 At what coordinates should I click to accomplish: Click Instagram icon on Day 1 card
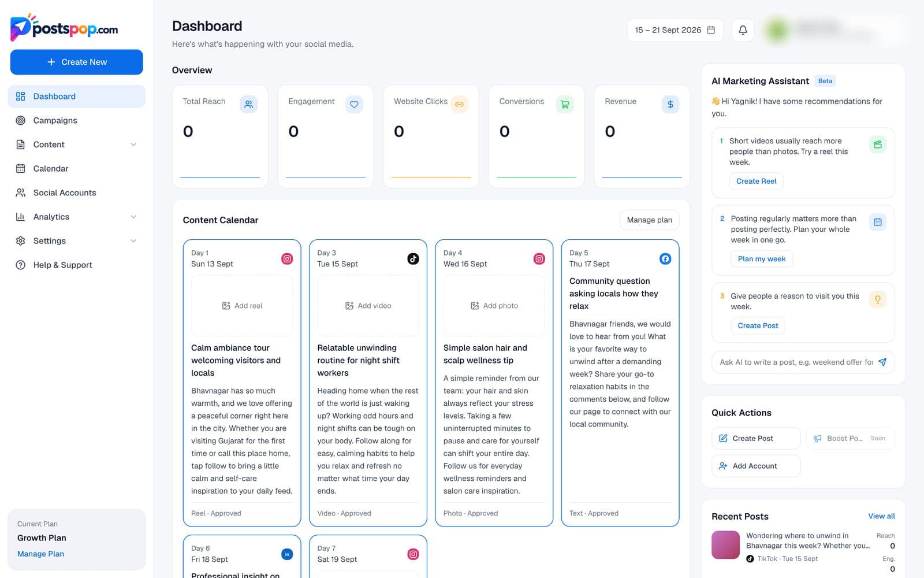tap(287, 258)
